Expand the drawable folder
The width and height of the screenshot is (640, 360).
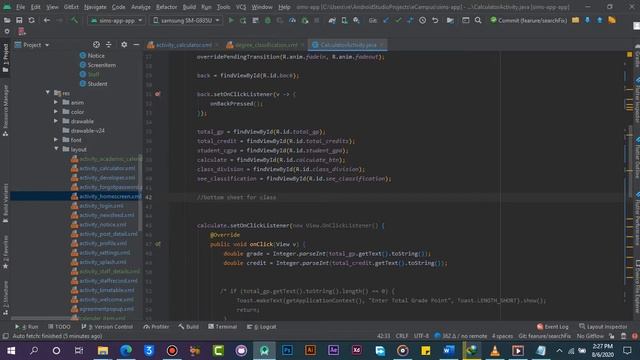pyautogui.click(x=56, y=121)
